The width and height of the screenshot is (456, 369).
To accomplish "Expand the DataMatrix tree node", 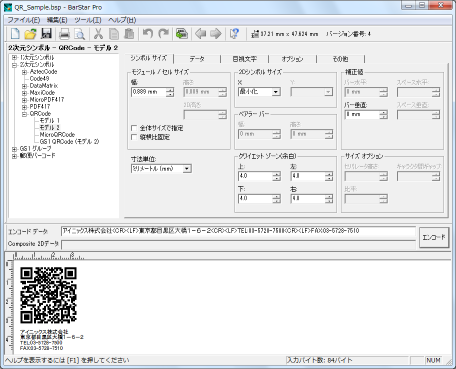I will [24, 86].
